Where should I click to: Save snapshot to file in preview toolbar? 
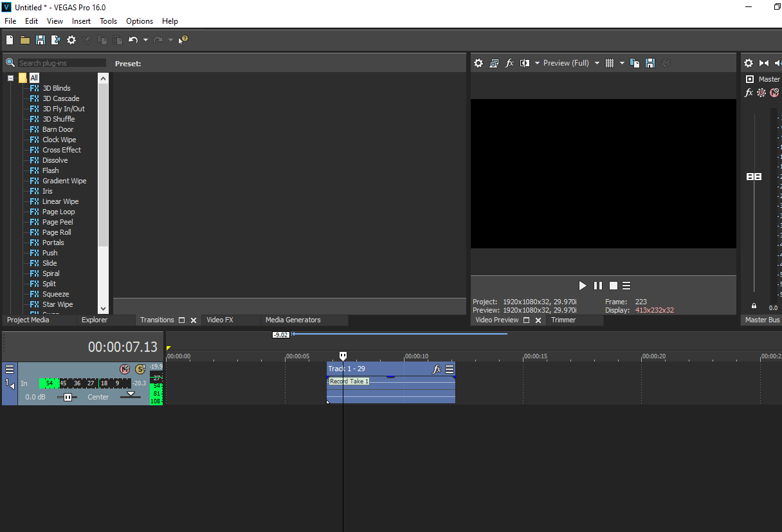tap(650, 63)
